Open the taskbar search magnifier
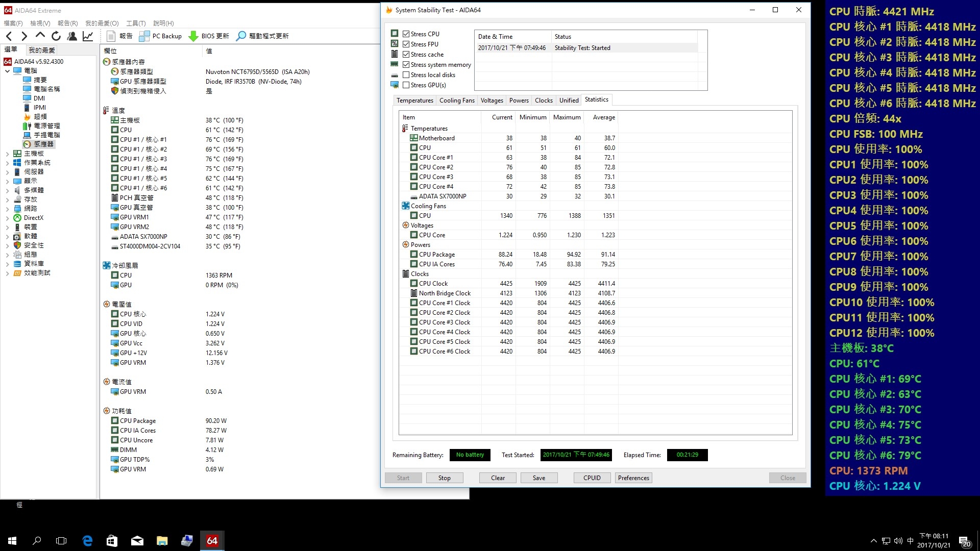Viewport: 980px width, 551px height. pos(37,540)
